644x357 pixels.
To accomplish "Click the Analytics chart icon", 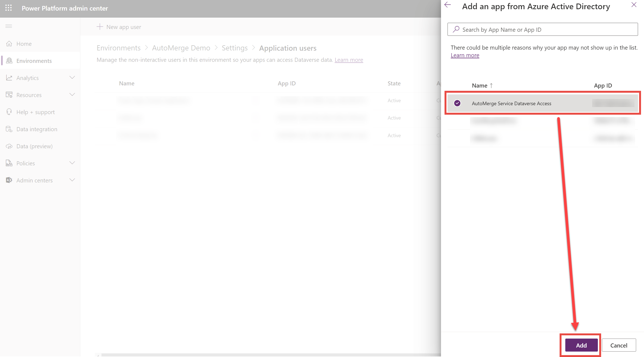I will coord(9,78).
